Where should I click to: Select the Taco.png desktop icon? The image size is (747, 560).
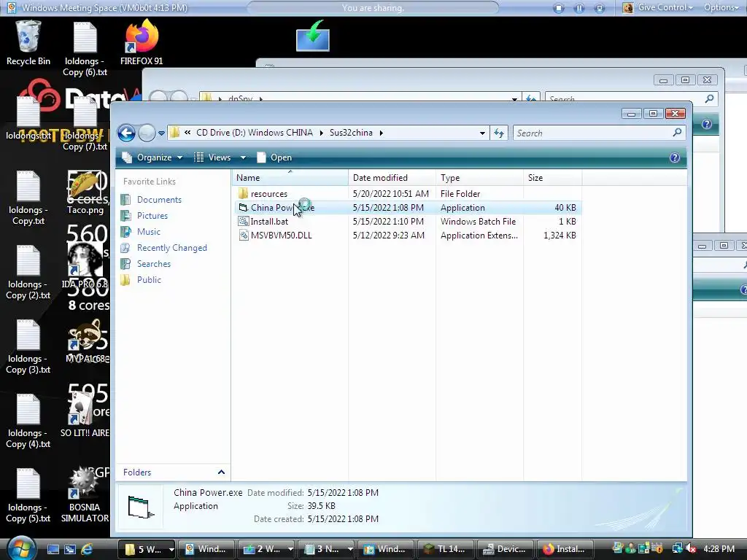(85, 192)
